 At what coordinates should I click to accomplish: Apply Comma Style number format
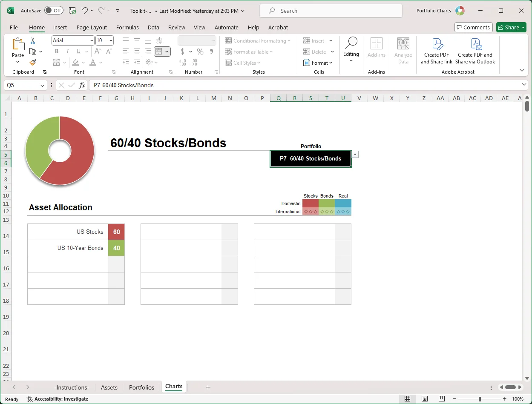(211, 52)
